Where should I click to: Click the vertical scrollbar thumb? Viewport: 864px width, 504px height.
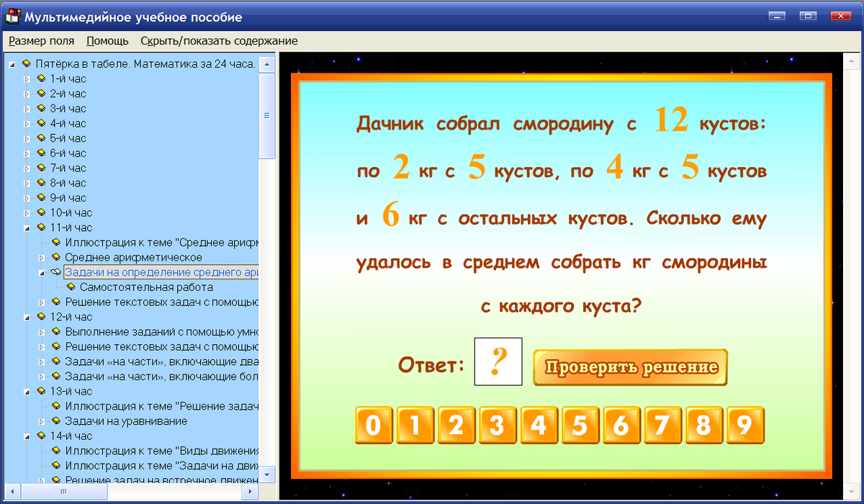[x=266, y=115]
